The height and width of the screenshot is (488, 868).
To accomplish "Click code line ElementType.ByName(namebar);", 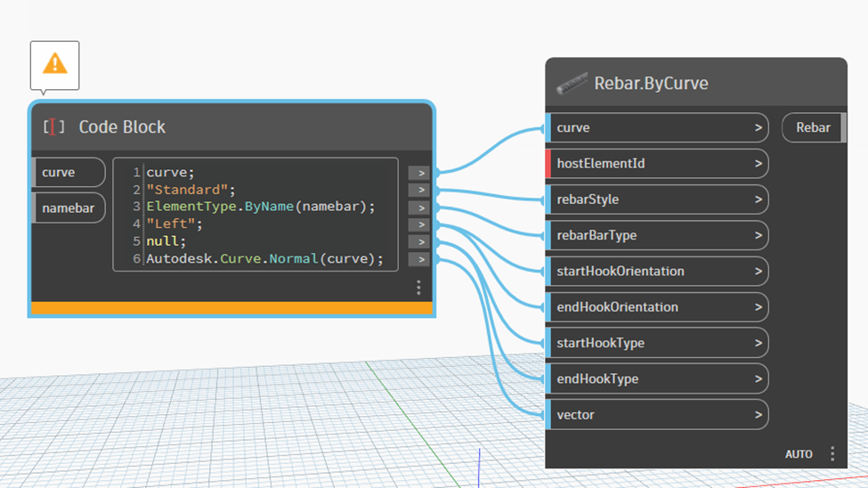I will 261,207.
